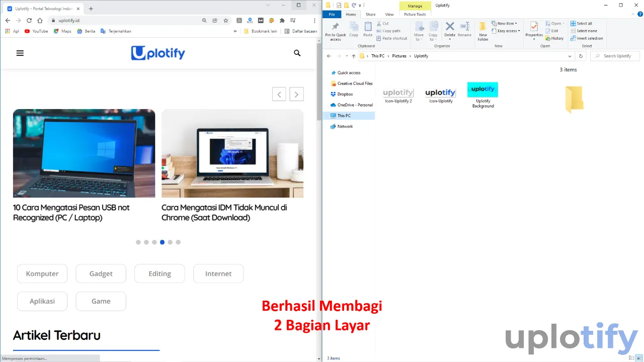644x362 pixels.
Task: Click the zoom icon in Chrome address bar
Action: coord(204,21)
